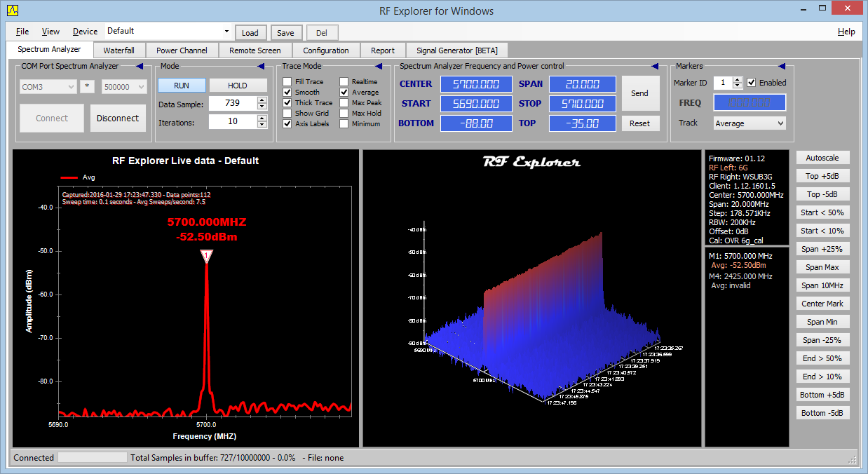
Task: Click the asterisk COM port rescan button
Action: (88, 87)
